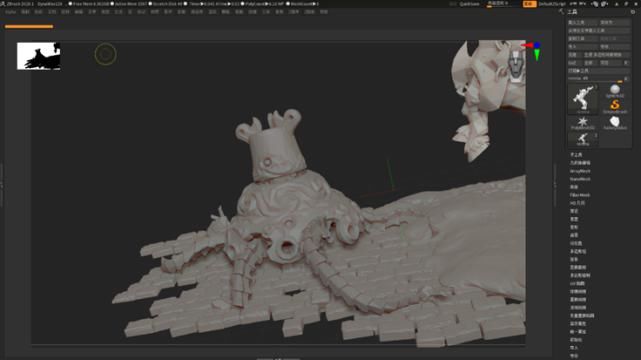641x360 pixels.
Task: Expand the UV map subpalette
Action: (578, 284)
